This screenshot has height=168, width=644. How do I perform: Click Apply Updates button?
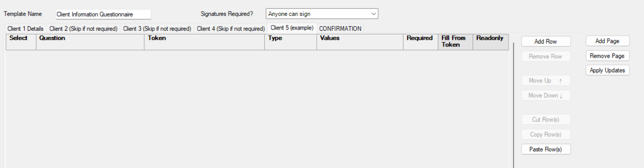click(607, 70)
